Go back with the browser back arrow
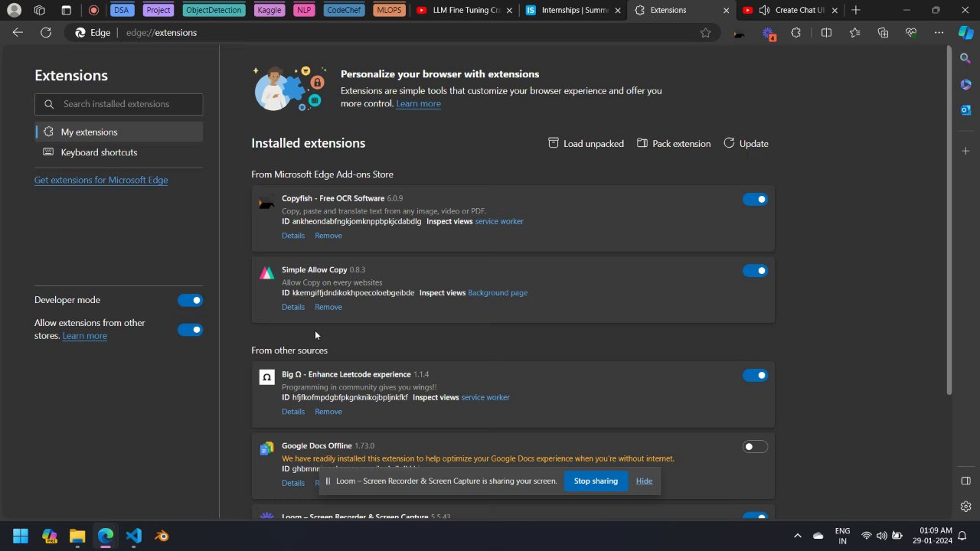The height and width of the screenshot is (551, 980). (x=18, y=32)
